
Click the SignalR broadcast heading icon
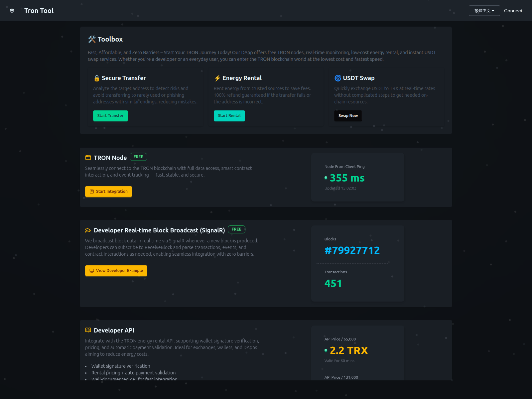click(88, 230)
